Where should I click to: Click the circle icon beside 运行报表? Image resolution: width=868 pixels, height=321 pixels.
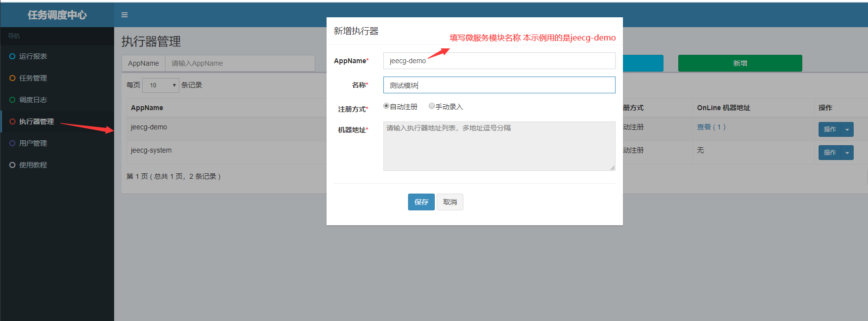pyautogui.click(x=12, y=56)
